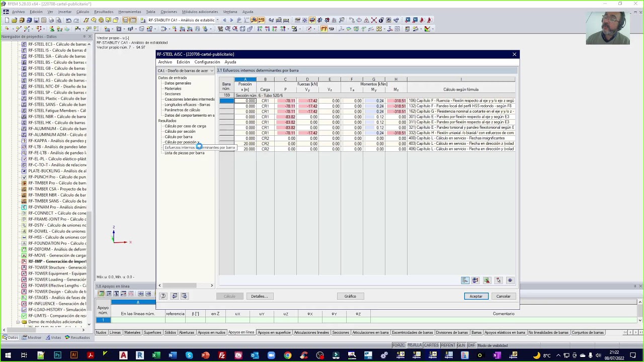Click the Detalles... button
Screen dimensions: 644x362
click(259, 296)
